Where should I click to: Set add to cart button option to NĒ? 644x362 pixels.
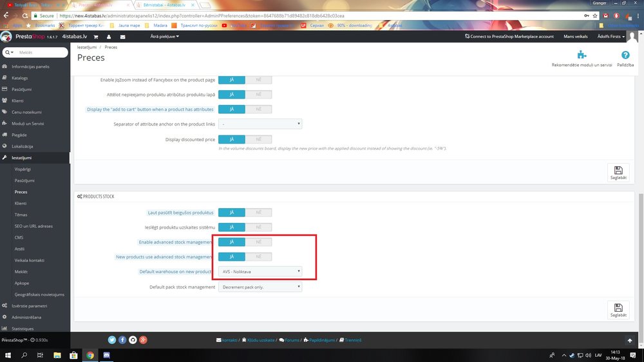(258, 110)
